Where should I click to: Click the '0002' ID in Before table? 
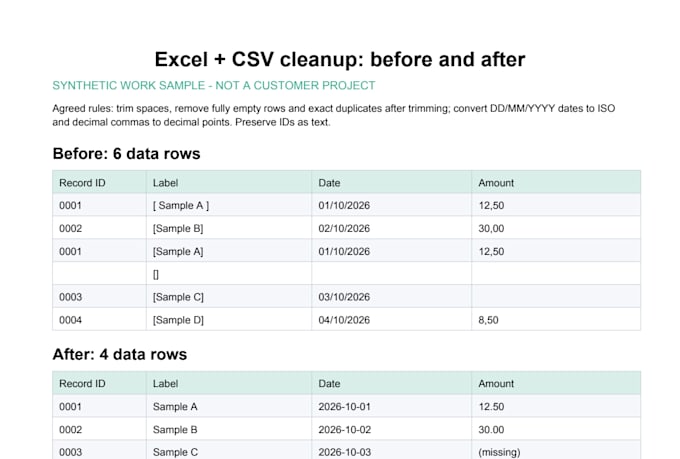pyautogui.click(x=99, y=228)
